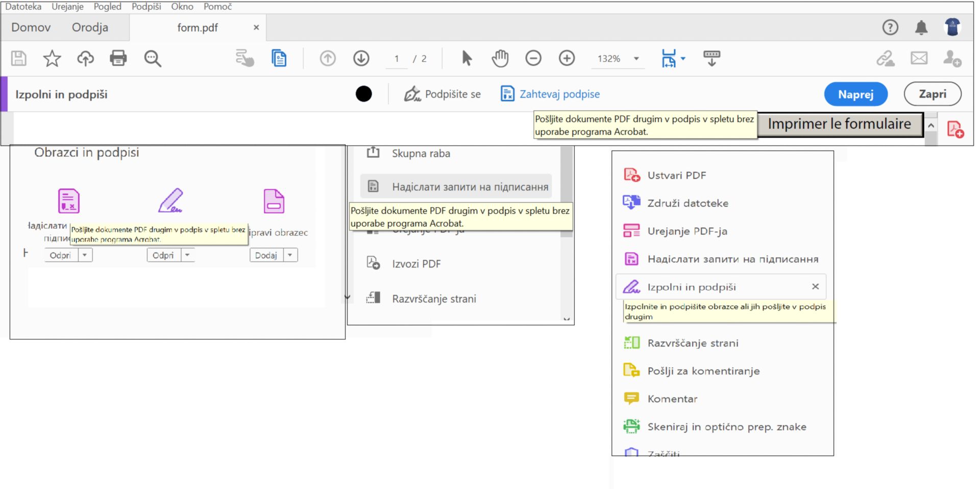Close the form.pdf tab
Viewport: 980px width, 489px height.
(x=256, y=28)
